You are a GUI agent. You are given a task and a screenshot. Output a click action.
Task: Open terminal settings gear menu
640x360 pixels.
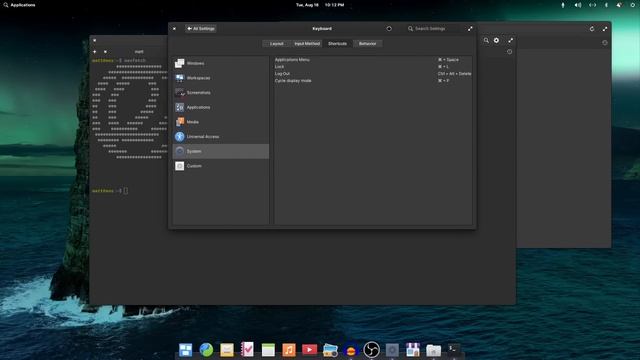pos(496,40)
